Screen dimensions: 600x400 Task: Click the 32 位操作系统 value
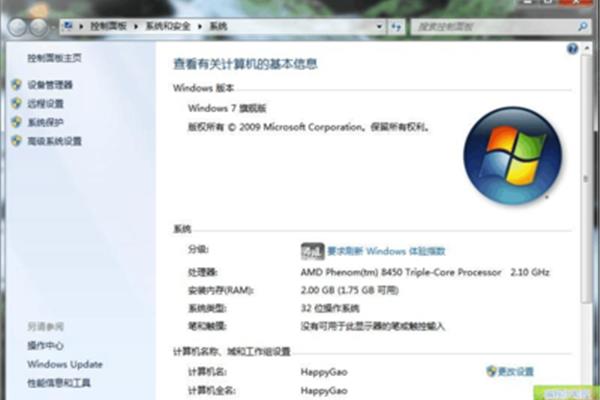[330, 308]
